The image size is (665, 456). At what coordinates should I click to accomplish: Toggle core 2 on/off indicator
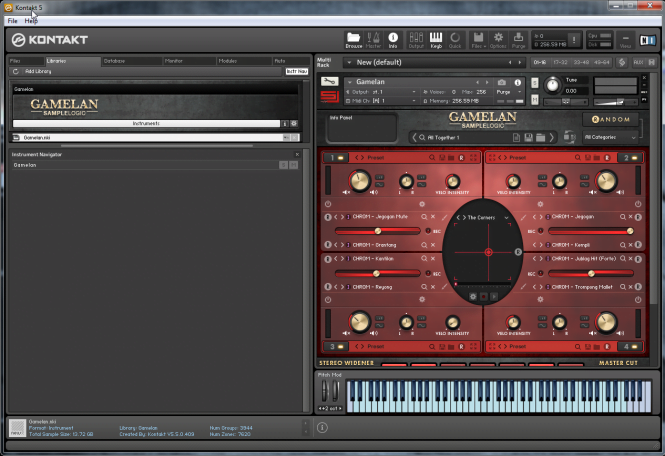point(635,158)
